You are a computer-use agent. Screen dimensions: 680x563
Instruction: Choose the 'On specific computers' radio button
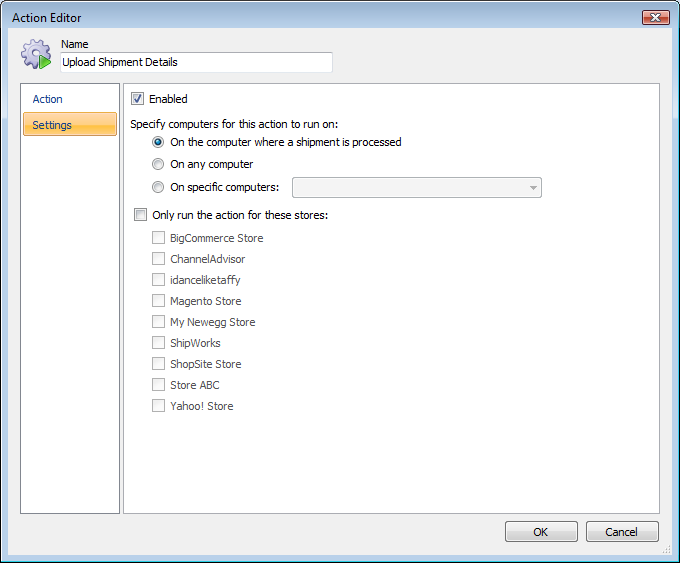[158, 187]
